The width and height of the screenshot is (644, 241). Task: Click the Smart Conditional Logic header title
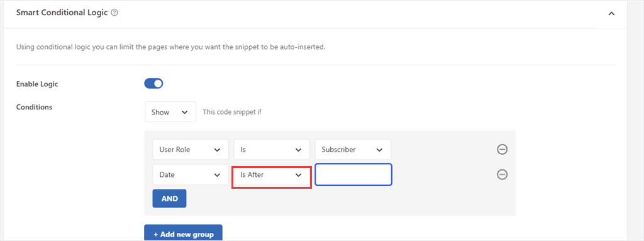[62, 13]
